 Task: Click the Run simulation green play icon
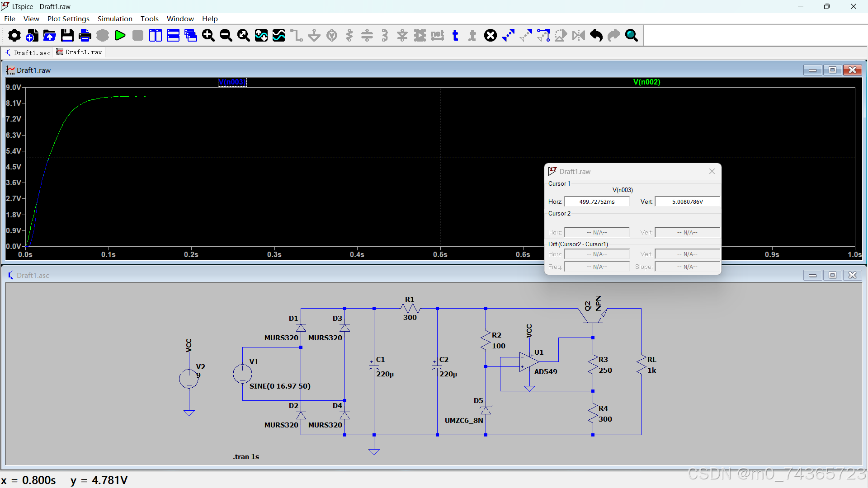[120, 35]
